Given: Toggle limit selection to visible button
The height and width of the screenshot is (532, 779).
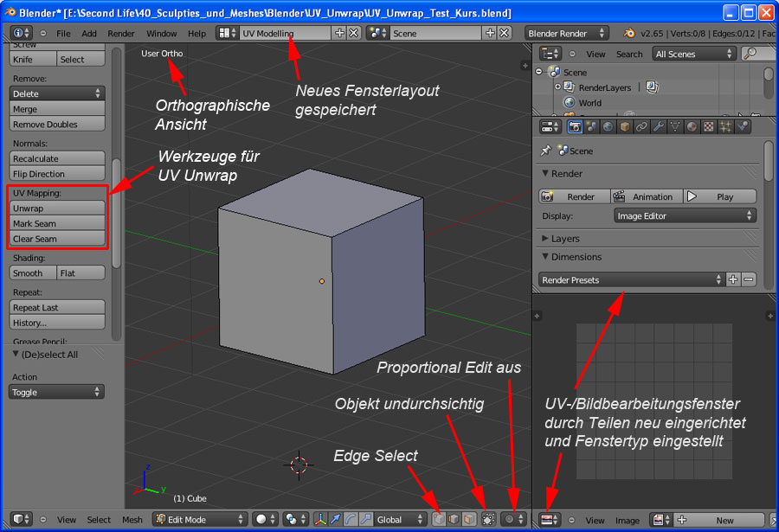Looking at the screenshot, I should (x=489, y=519).
